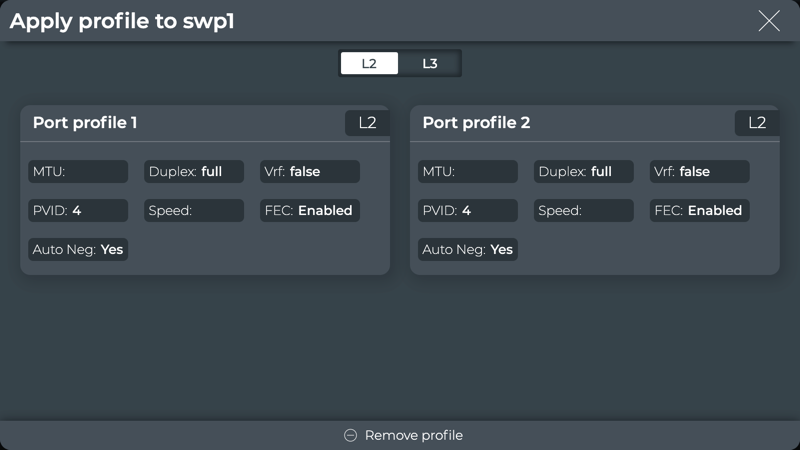Image resolution: width=800 pixels, height=450 pixels.
Task: Click the minus icon beside Remove profile
Action: pos(350,435)
